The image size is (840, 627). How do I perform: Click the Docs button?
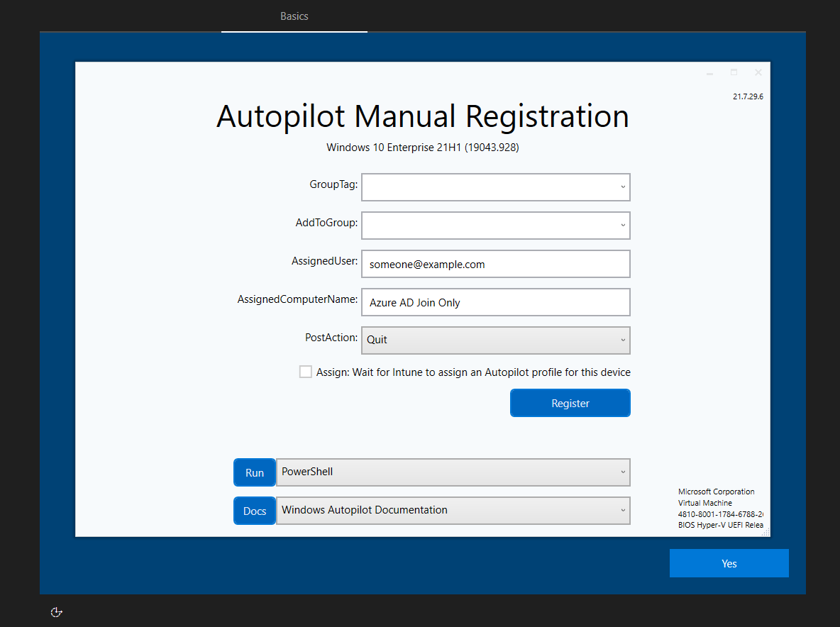click(x=255, y=511)
